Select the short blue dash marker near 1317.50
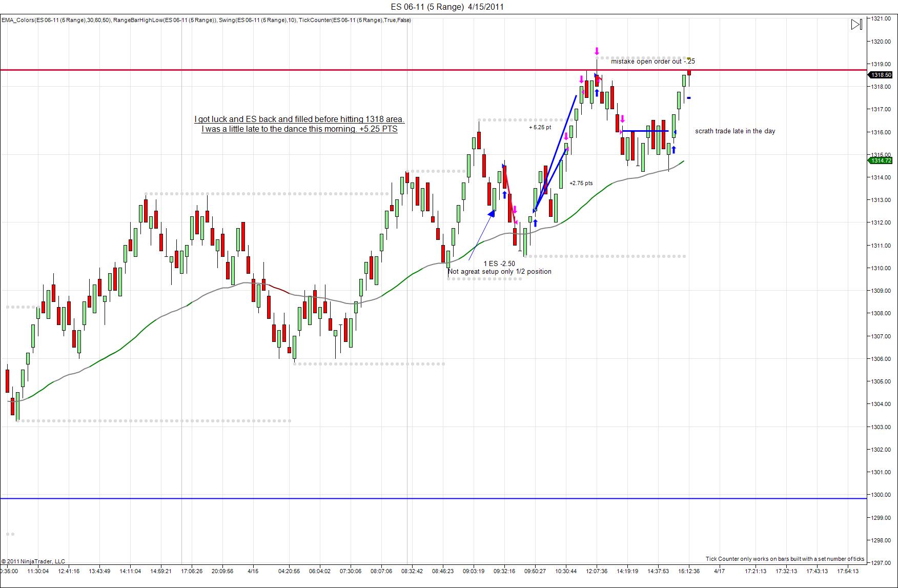The height and width of the screenshot is (588, 898). click(689, 98)
